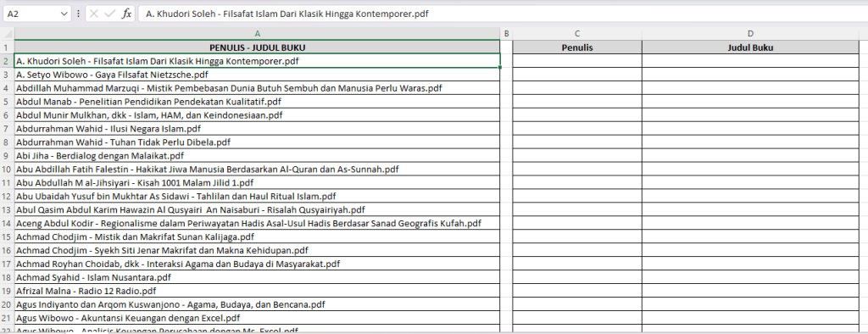Select the Abdul Manab Penelitian Pendidikan cell
The width and height of the screenshot is (868, 334).
tap(258, 102)
